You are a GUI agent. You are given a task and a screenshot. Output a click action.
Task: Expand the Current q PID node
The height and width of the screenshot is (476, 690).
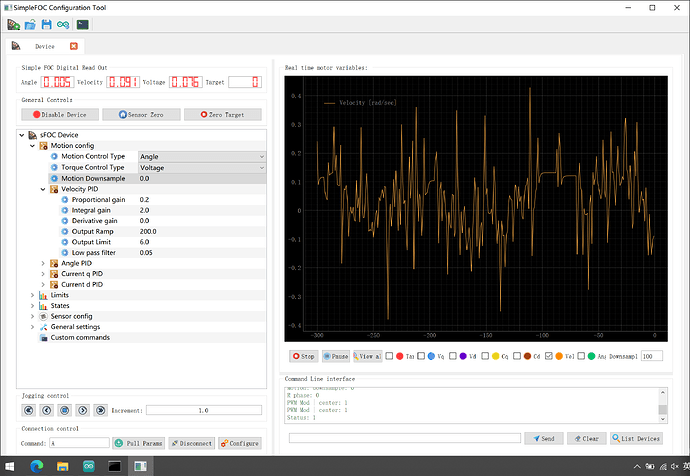(x=43, y=274)
